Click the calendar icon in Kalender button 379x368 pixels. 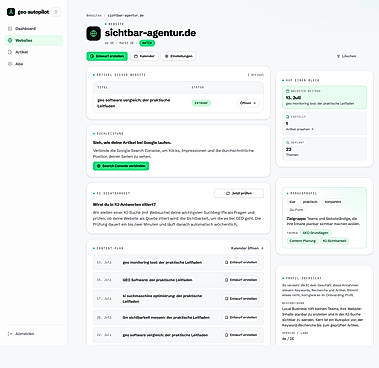136,56
